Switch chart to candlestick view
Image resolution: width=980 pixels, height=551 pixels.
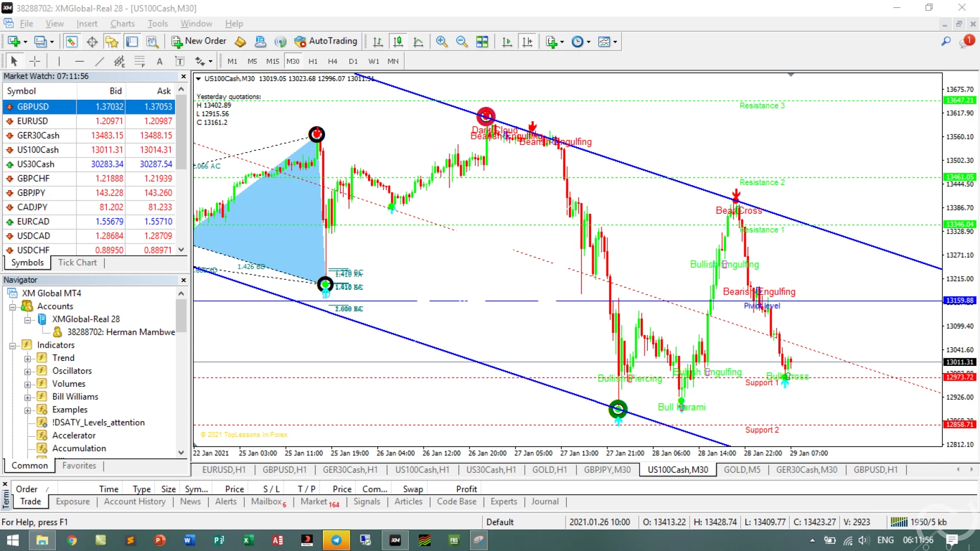click(398, 42)
